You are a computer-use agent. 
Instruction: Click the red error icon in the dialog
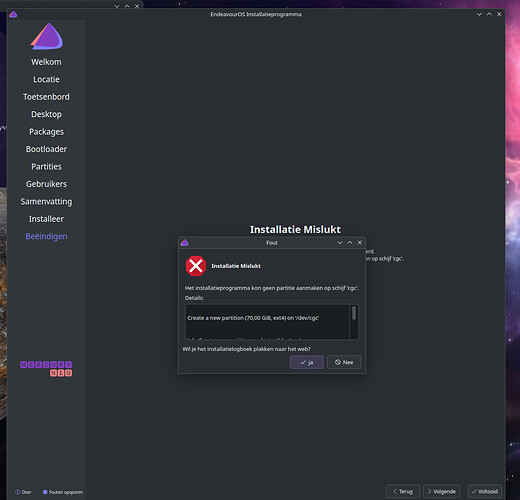coord(196,266)
